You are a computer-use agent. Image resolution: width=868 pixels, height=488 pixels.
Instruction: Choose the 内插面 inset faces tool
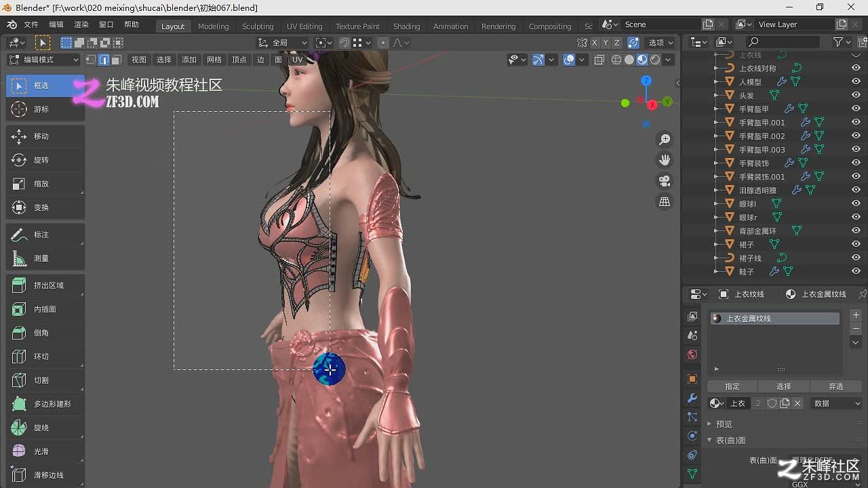coord(45,309)
